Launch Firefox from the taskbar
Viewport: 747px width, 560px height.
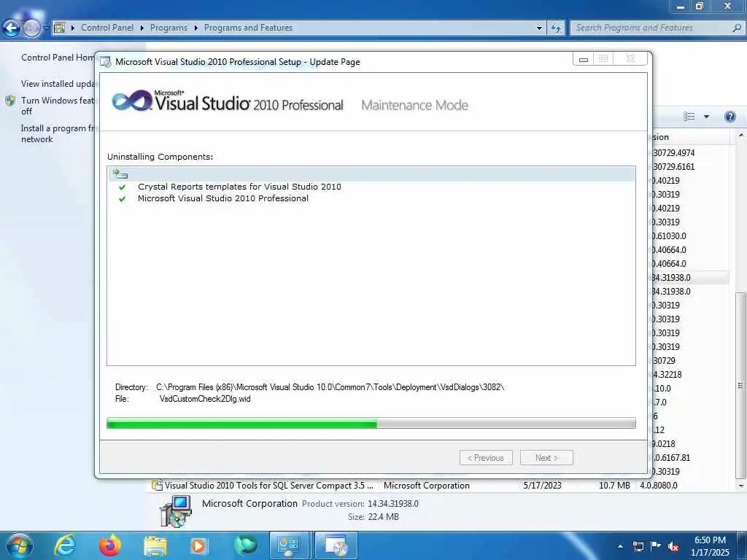click(x=110, y=545)
